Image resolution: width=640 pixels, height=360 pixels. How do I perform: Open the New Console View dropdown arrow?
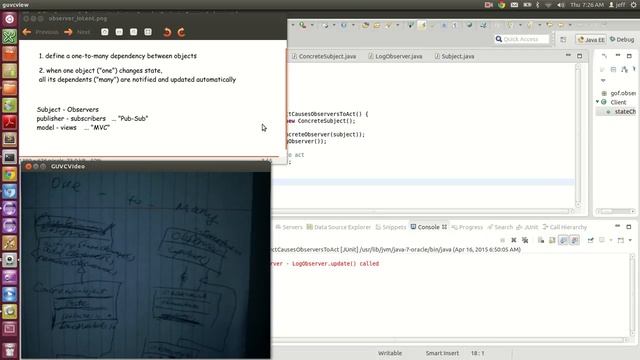(631, 240)
